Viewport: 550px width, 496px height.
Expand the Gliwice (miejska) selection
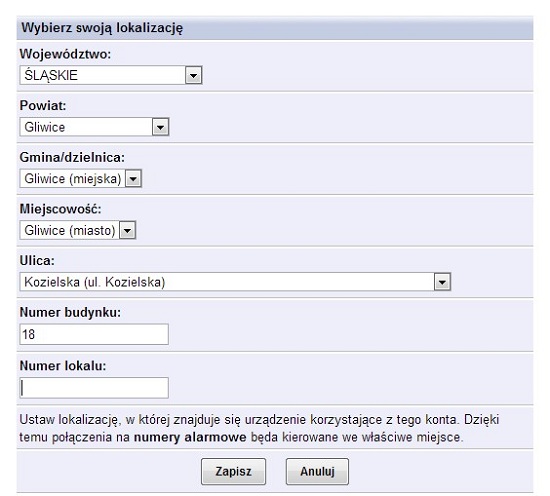pos(81,179)
